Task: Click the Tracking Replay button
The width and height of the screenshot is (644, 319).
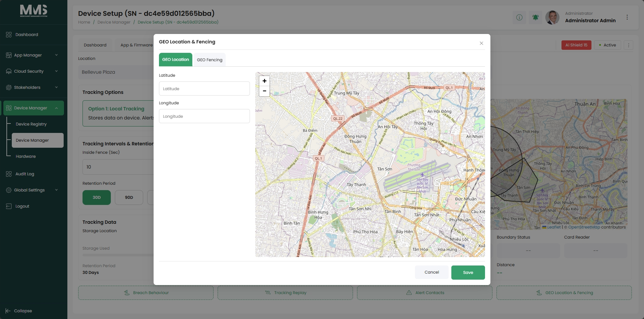Action: coord(285,293)
